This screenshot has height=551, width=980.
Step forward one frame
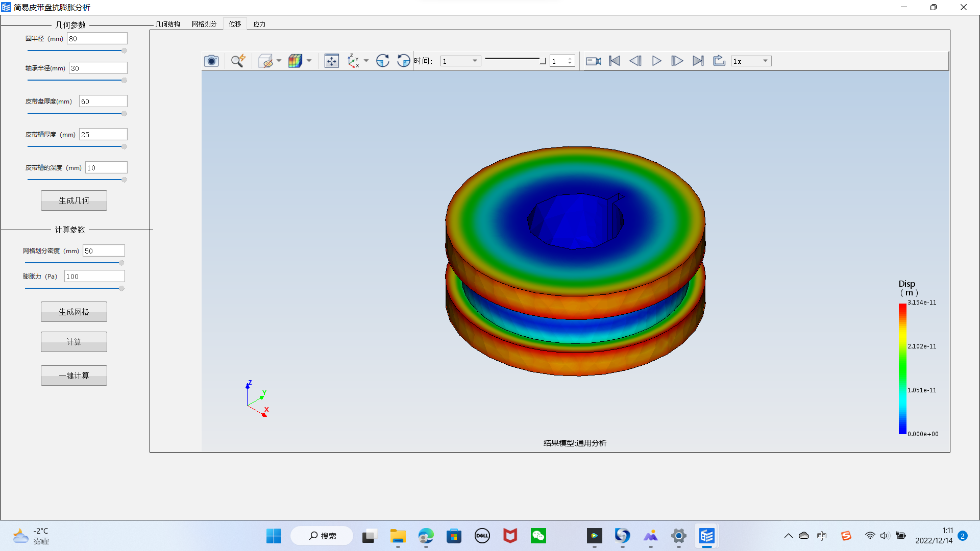tap(677, 61)
